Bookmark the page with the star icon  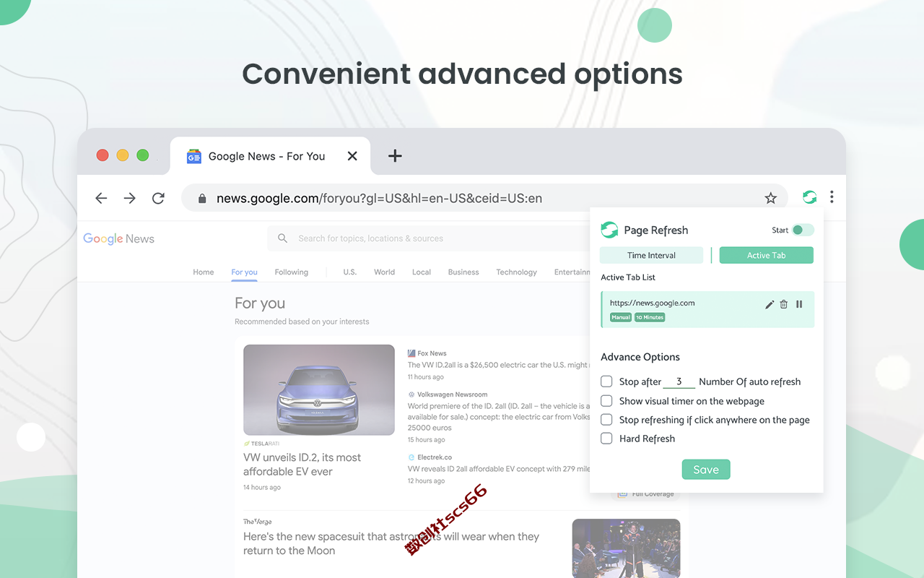pos(770,198)
